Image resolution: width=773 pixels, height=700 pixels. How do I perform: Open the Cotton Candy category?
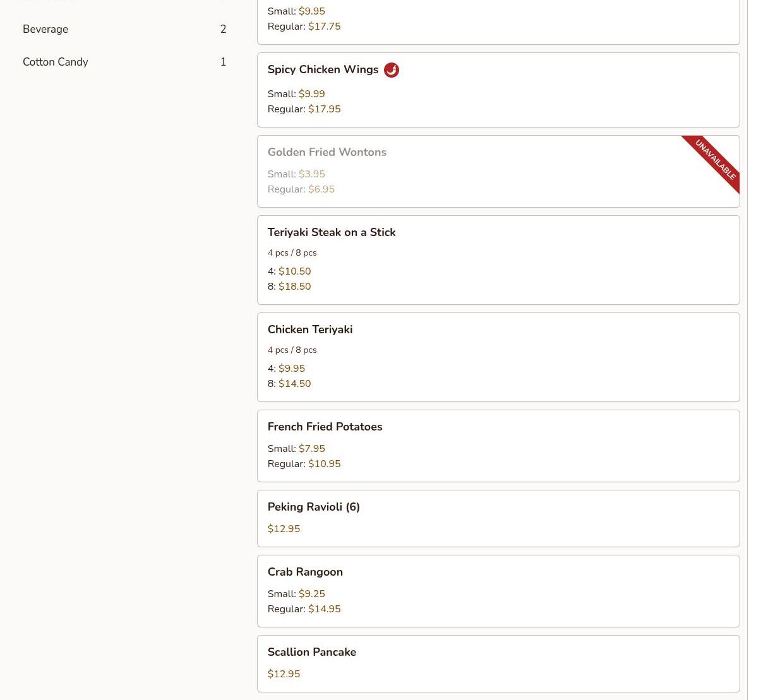(x=56, y=62)
